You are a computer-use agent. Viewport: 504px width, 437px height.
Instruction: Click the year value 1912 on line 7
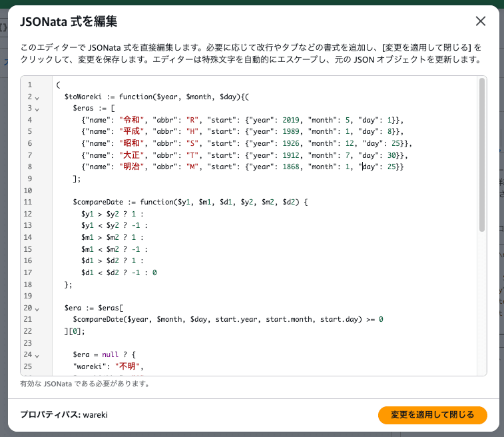[x=290, y=155]
